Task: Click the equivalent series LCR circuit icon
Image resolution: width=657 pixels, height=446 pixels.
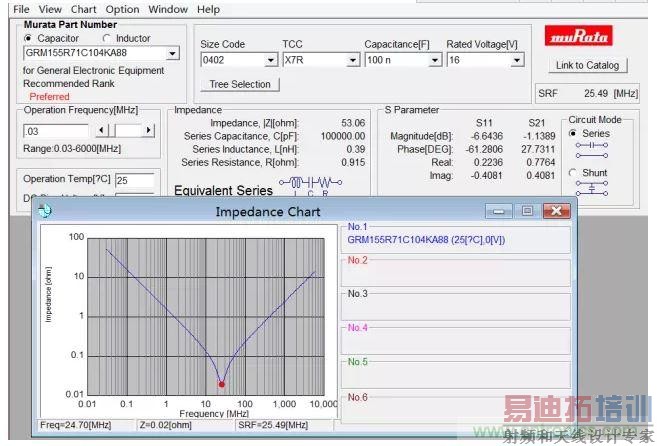Action: 310,186
